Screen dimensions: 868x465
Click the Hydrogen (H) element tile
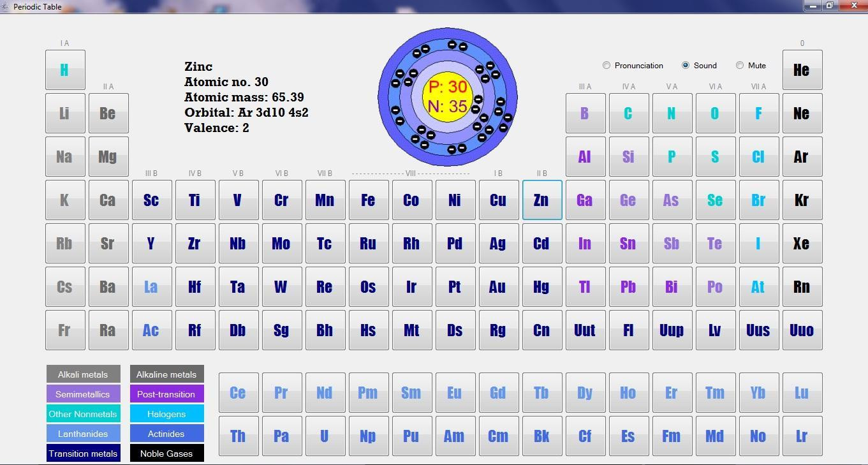65,70
